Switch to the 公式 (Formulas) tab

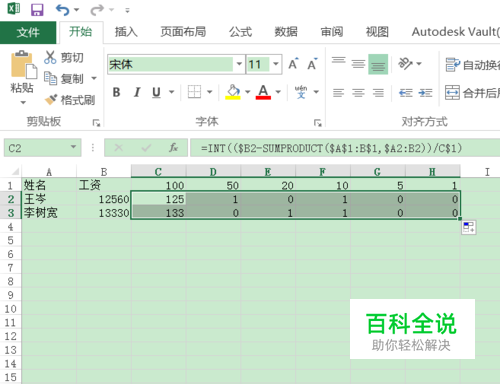240,32
